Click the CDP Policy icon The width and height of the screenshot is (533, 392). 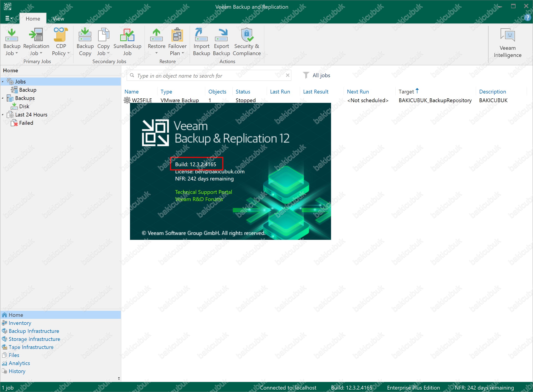pyautogui.click(x=61, y=35)
